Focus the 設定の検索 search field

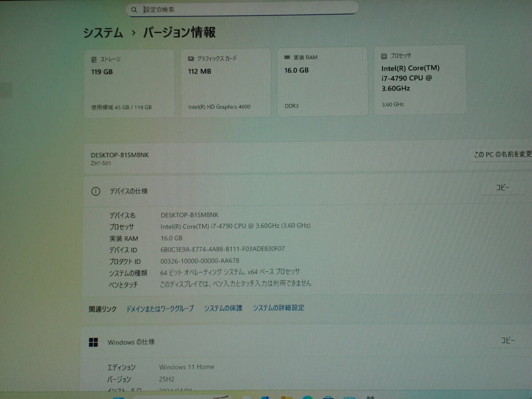coord(243,9)
